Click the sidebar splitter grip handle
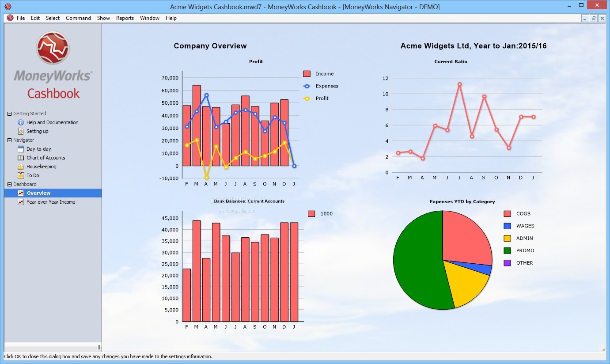This screenshot has width=610, height=364. pyautogui.click(x=98, y=347)
